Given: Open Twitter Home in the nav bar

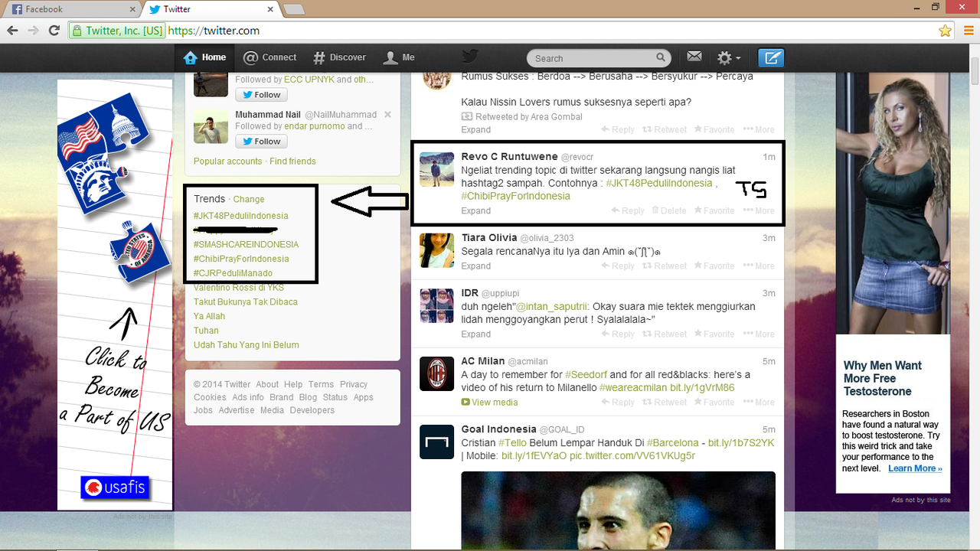Looking at the screenshot, I should pyautogui.click(x=205, y=57).
